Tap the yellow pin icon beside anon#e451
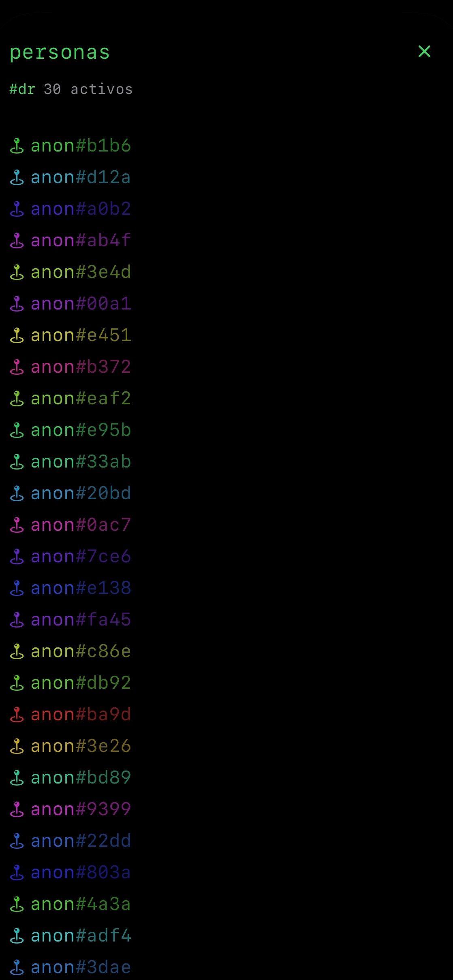This screenshot has width=453, height=980. 17,335
